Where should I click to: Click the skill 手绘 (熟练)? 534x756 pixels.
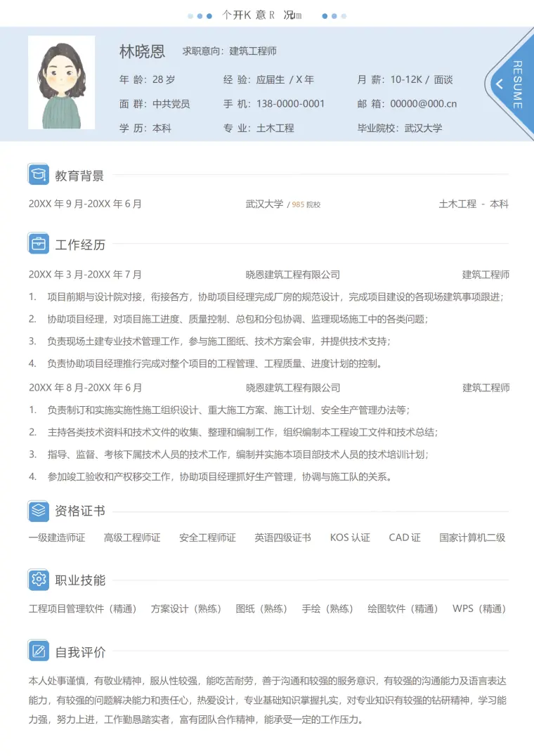click(327, 609)
